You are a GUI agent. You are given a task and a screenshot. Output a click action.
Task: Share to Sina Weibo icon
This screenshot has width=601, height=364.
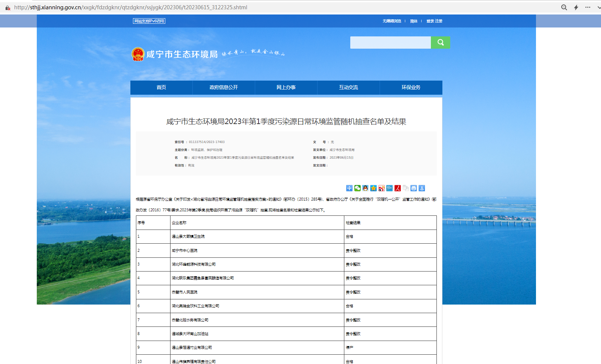(x=381, y=188)
